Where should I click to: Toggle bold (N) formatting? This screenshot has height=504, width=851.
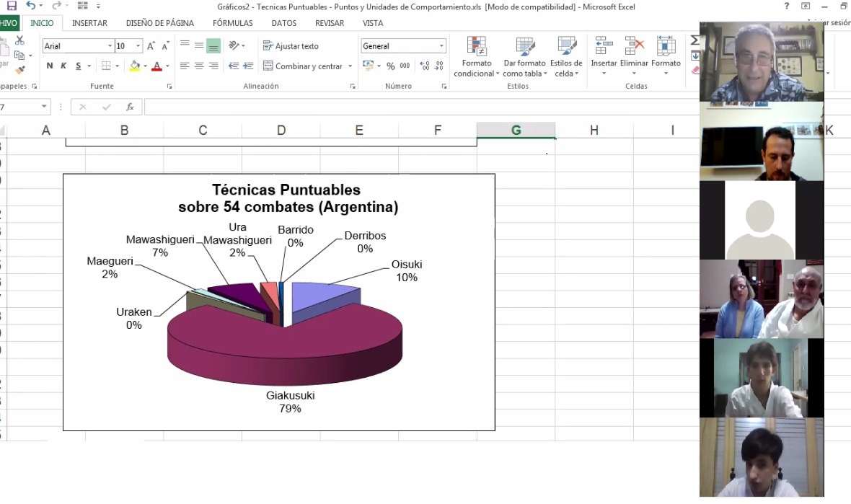pos(50,66)
